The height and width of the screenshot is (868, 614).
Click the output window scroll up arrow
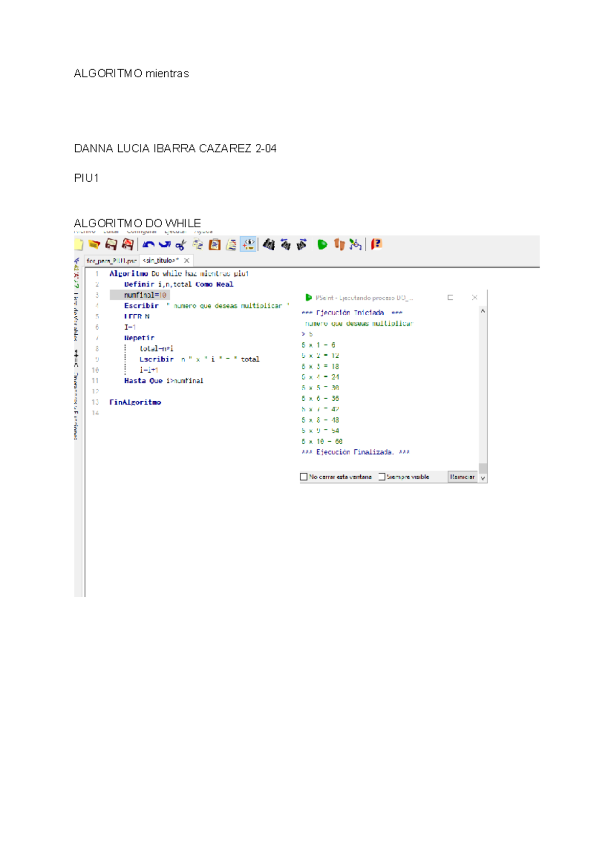[483, 311]
